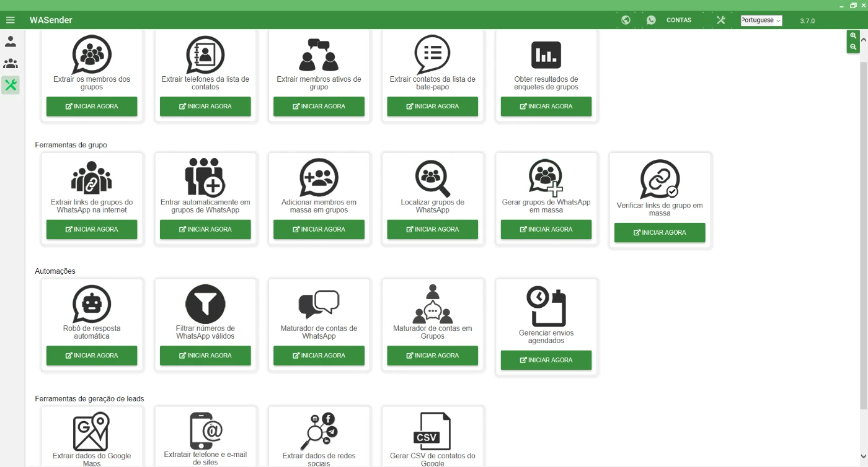The width and height of the screenshot is (868, 467).
Task: Click the auto-reply robot icon
Action: coord(92,304)
